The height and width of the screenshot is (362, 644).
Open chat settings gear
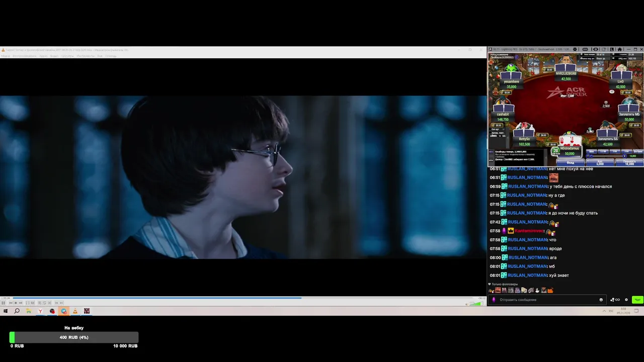click(x=626, y=300)
